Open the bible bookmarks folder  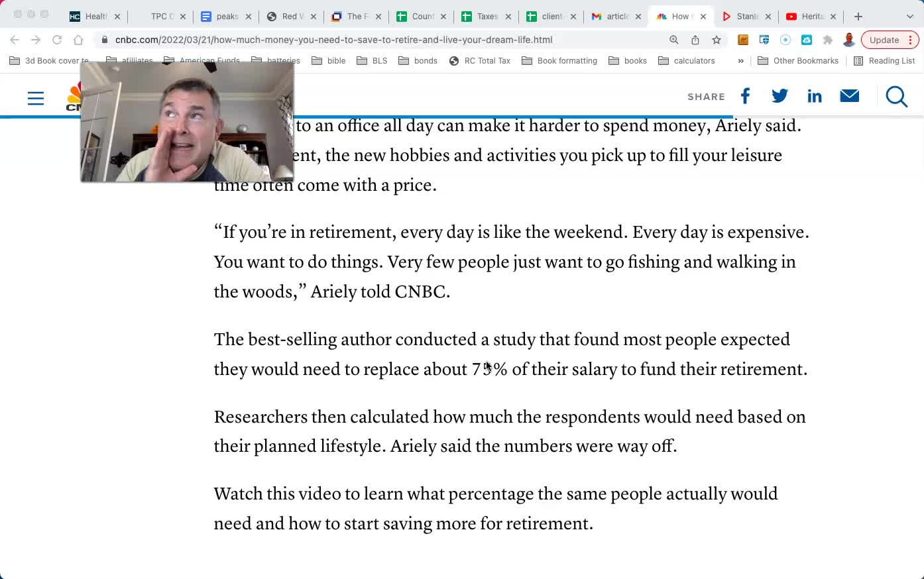[329, 61]
